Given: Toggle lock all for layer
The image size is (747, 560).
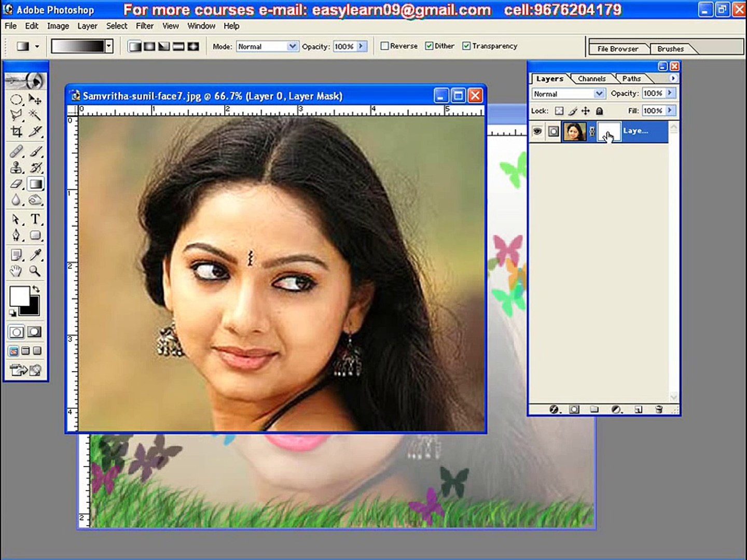Looking at the screenshot, I should (x=599, y=111).
